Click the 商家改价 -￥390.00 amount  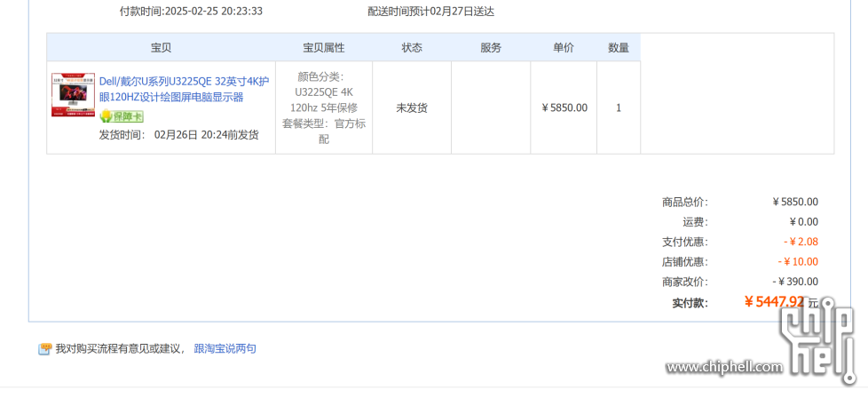coord(795,282)
